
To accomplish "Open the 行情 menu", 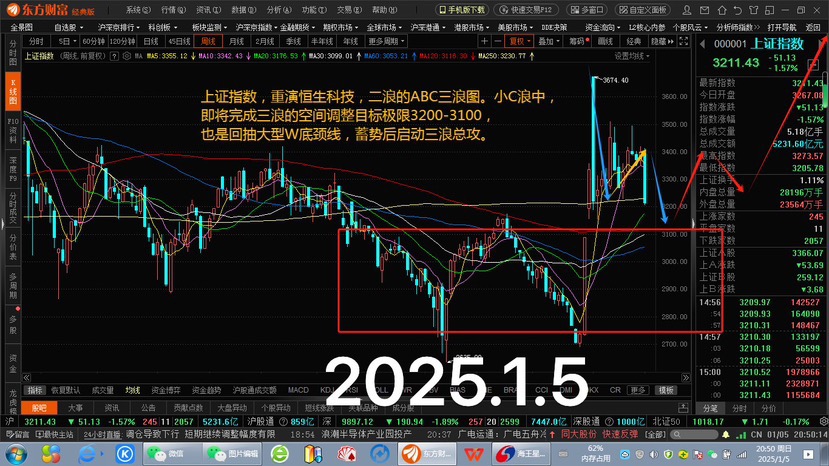I will 173,10.
